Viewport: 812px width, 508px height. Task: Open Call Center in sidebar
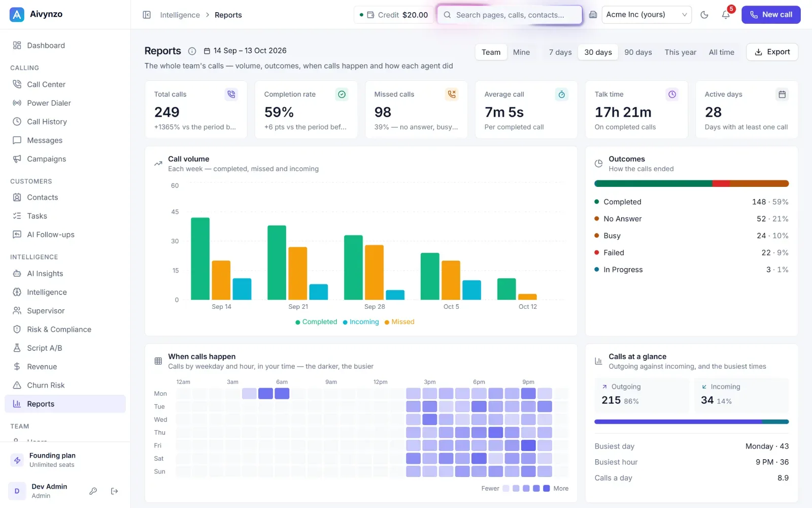[x=65, y=84]
